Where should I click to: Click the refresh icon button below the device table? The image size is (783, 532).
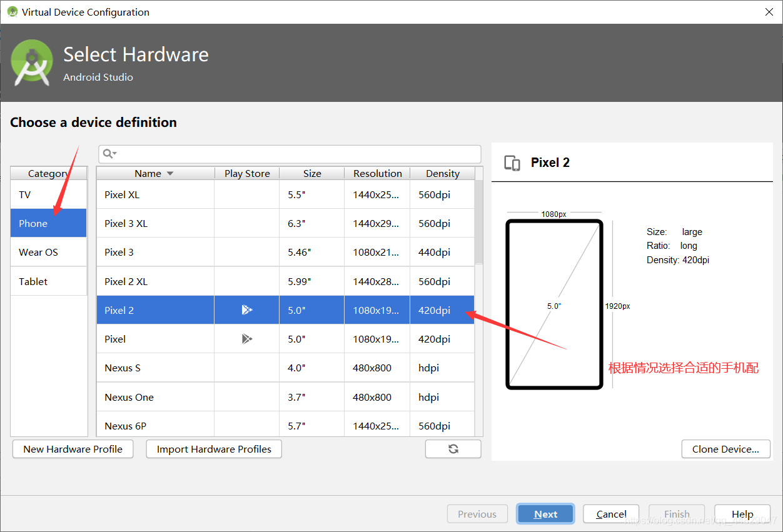[453, 449]
